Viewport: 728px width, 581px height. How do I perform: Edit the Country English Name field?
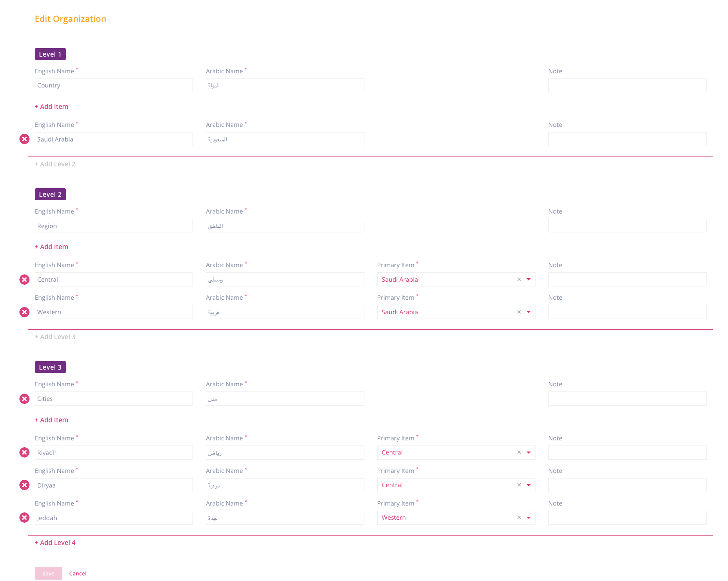tap(114, 85)
